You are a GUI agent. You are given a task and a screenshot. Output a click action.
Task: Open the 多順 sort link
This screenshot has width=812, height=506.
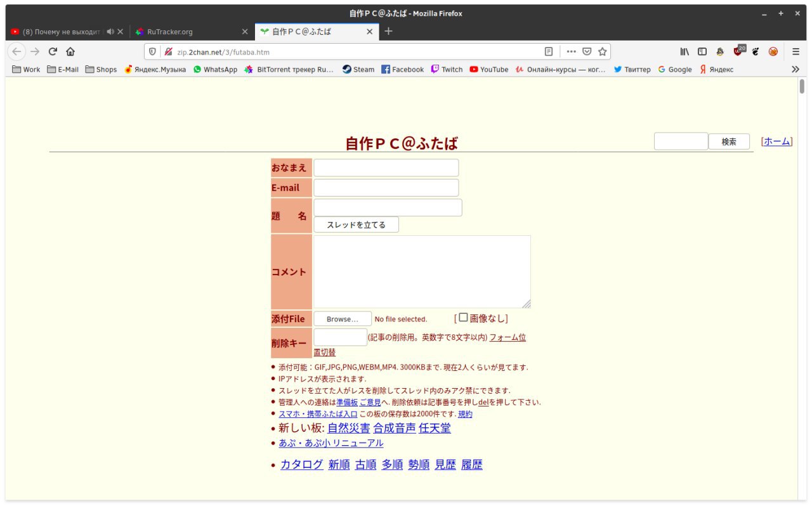(393, 464)
